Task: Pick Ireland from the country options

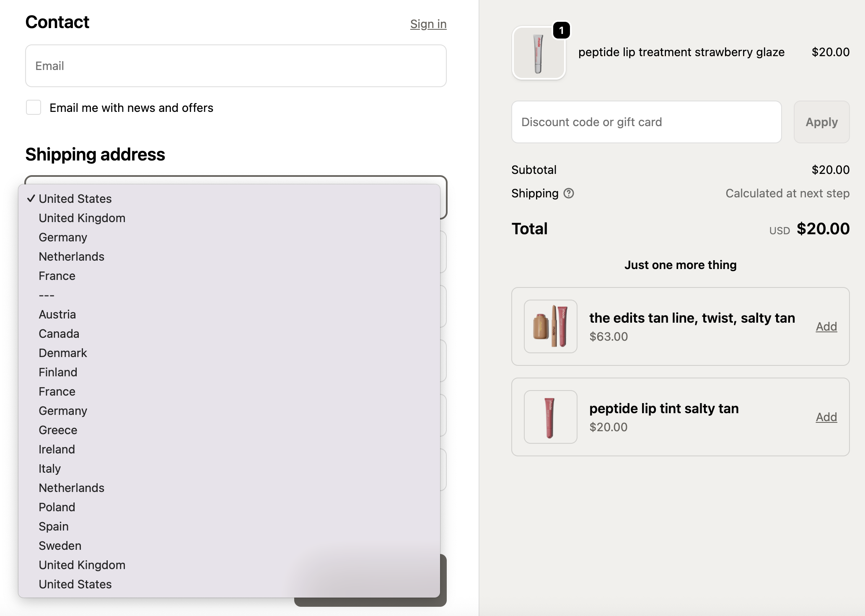Action: [57, 449]
